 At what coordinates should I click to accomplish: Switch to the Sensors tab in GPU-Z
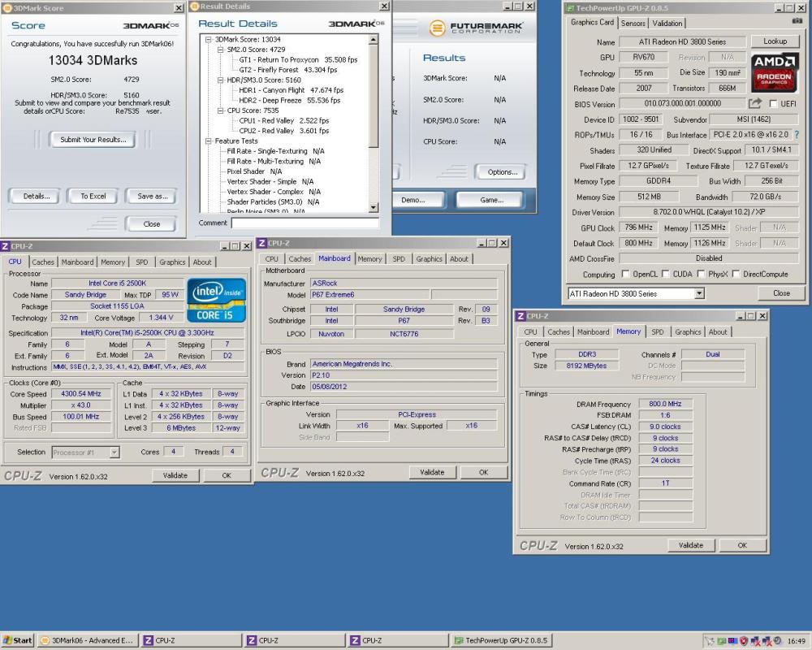(633, 24)
